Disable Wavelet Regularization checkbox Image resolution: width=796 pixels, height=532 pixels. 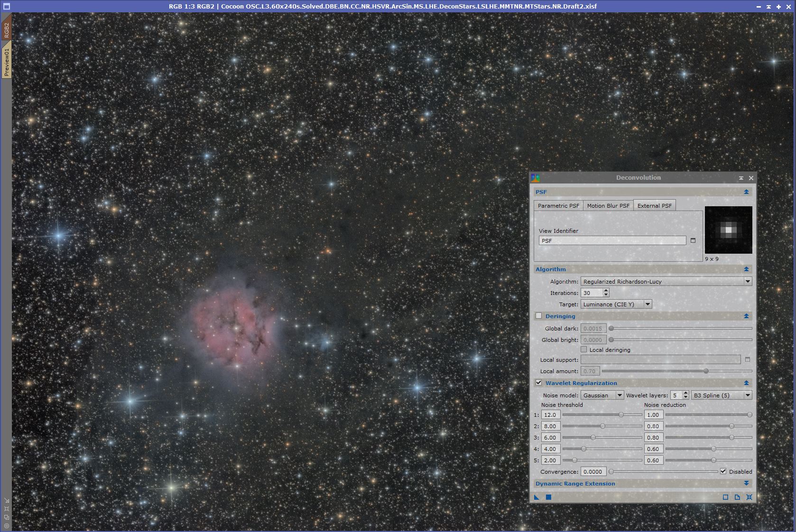pyautogui.click(x=539, y=383)
